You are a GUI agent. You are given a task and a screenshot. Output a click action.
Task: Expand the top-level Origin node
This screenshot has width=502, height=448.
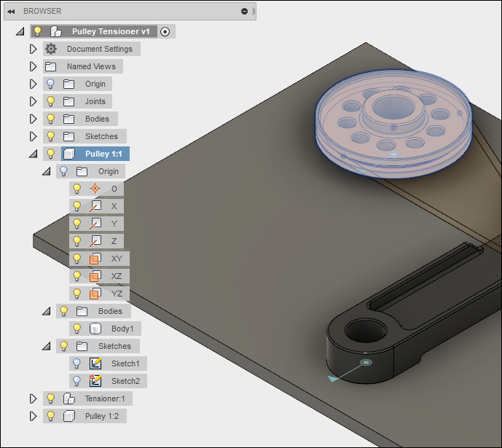pyautogui.click(x=33, y=85)
